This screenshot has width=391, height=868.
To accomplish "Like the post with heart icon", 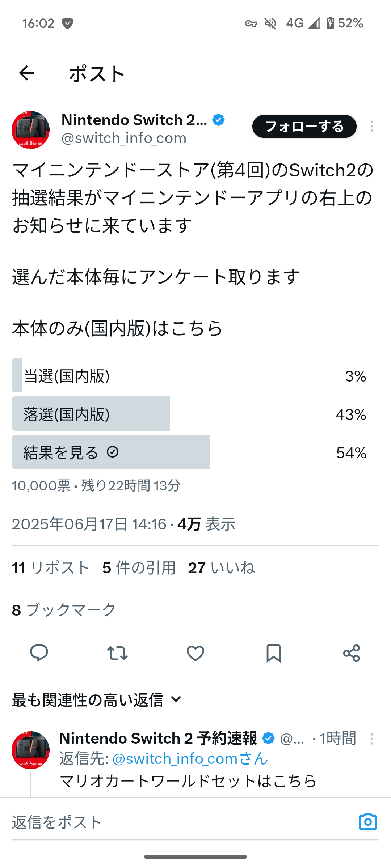I will [195, 653].
